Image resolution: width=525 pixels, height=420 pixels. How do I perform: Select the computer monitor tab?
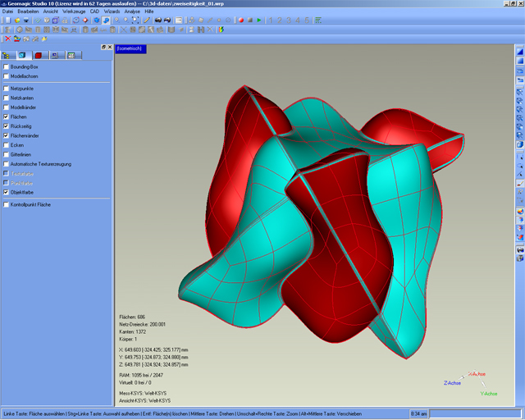[55, 55]
